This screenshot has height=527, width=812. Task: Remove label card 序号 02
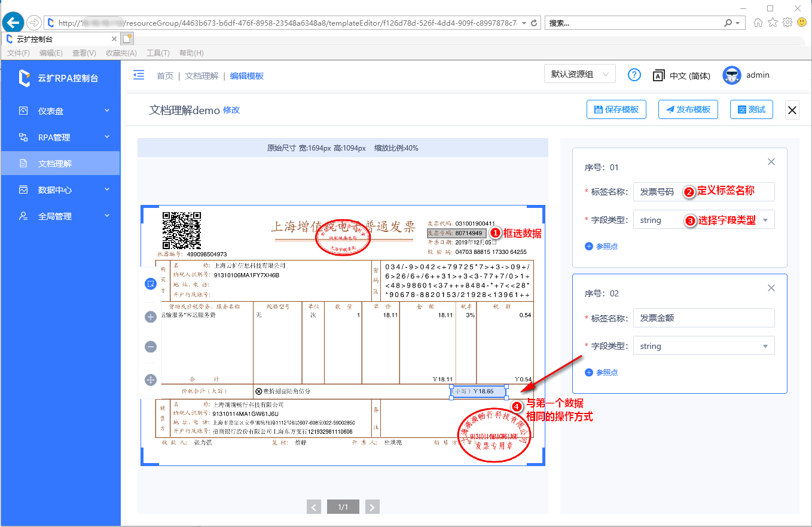(771, 288)
